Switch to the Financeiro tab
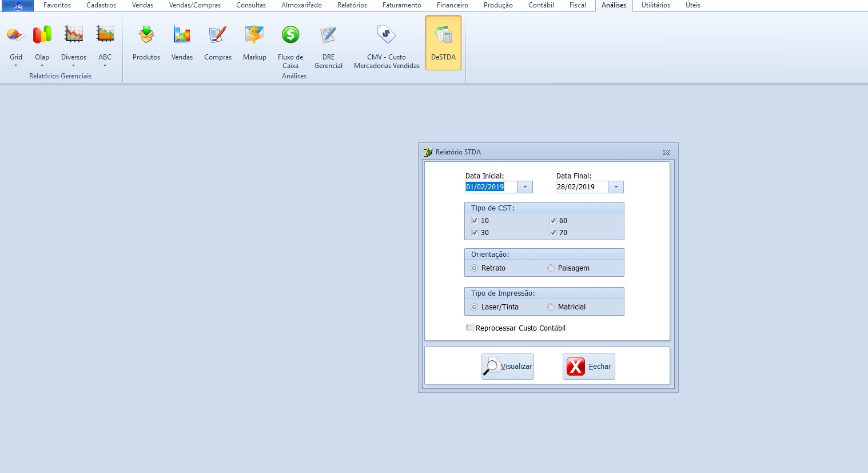Image resolution: width=868 pixels, height=473 pixels. click(452, 5)
